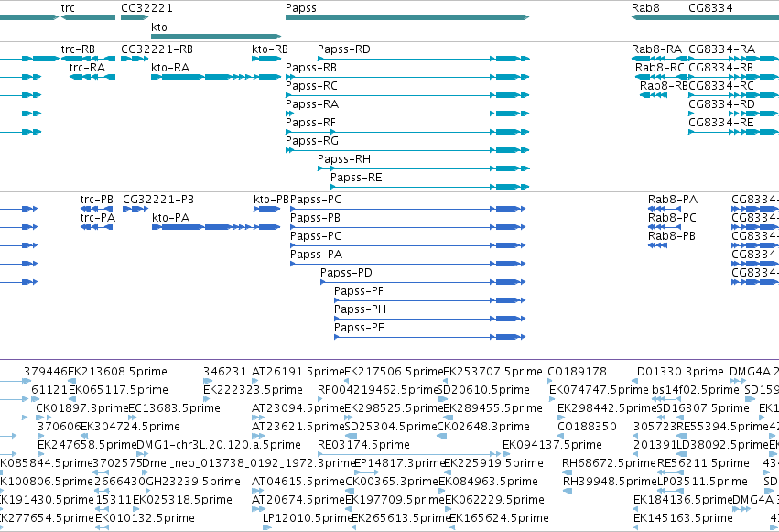Click EST label GH23239.5prime
The width and height of the screenshot is (779, 532).
point(193,482)
